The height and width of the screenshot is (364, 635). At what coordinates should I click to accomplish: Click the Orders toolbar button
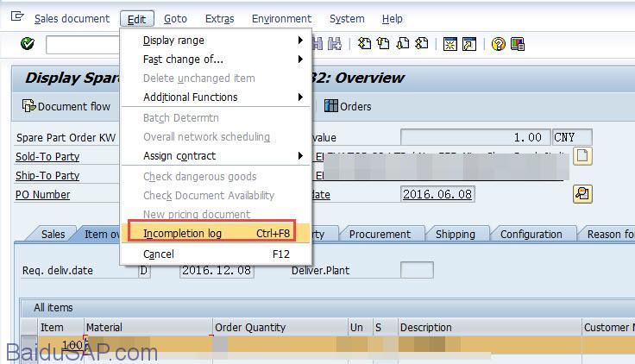(x=348, y=106)
